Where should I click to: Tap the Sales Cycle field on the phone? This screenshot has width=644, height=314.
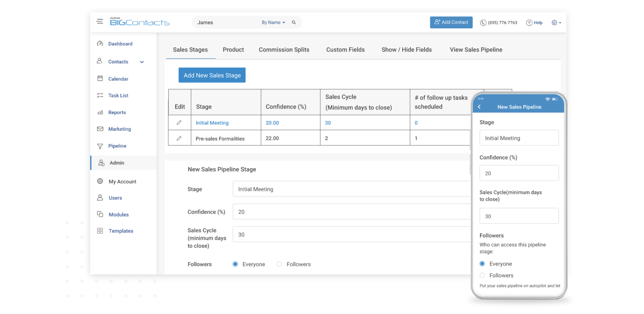(519, 216)
